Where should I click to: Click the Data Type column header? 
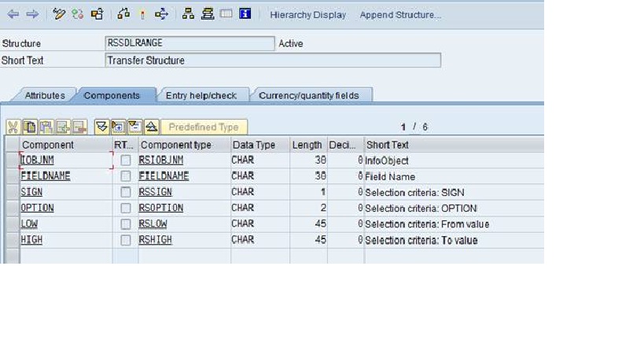click(x=260, y=145)
